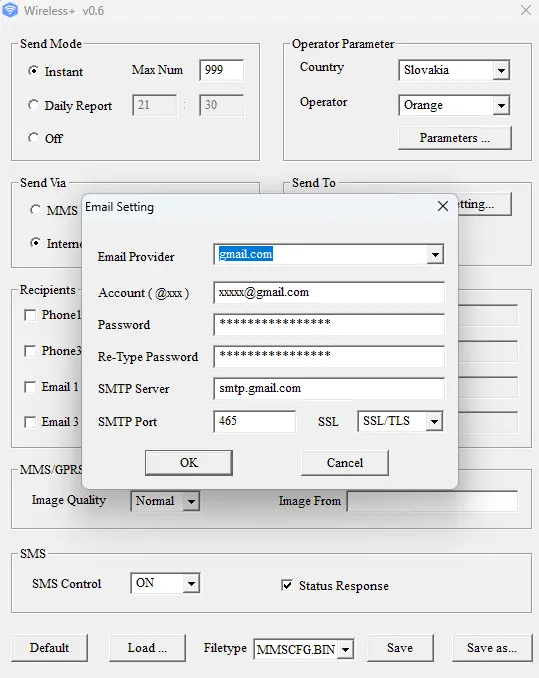Image resolution: width=539 pixels, height=678 pixels.
Task: Select MMS under Send Via
Action: 35,210
